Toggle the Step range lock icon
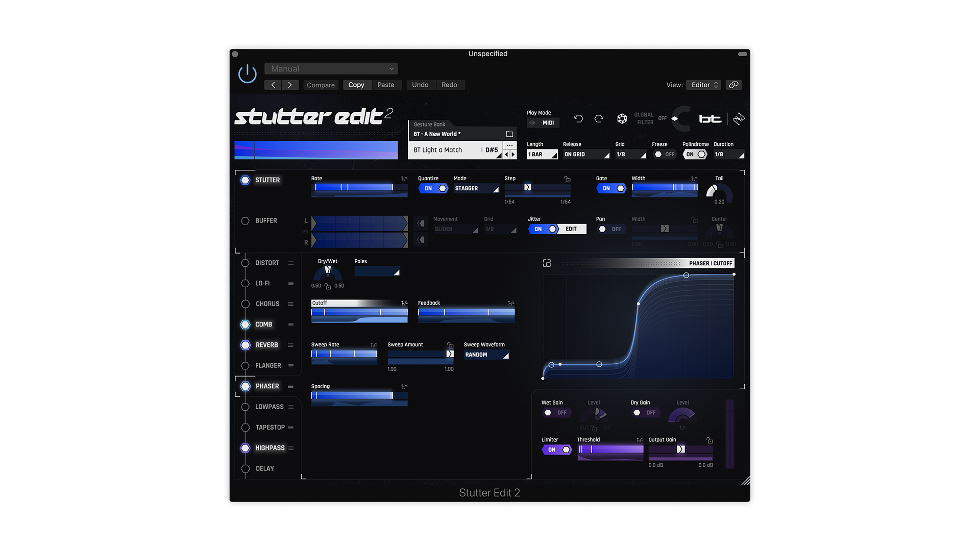The image size is (980, 551). tap(567, 179)
